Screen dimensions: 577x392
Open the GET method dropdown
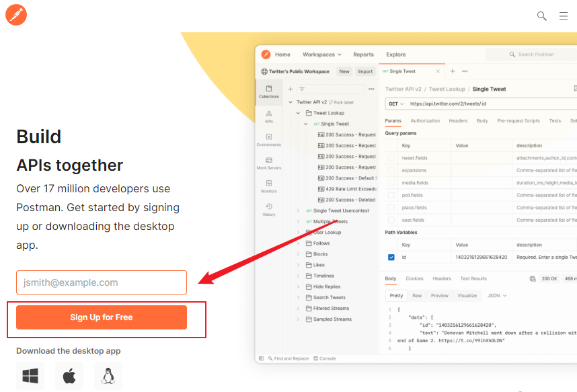[x=396, y=104]
